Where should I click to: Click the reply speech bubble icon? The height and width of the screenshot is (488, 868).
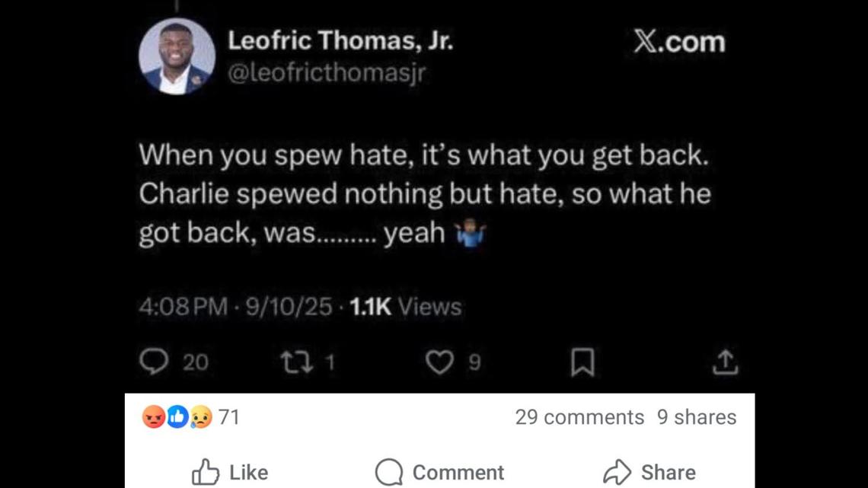tap(154, 362)
